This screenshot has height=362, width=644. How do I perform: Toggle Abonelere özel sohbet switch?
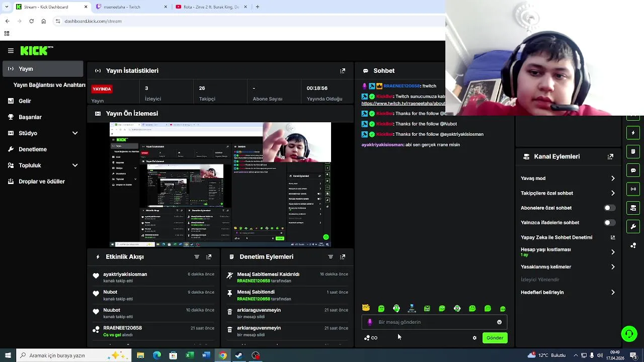coord(609,208)
